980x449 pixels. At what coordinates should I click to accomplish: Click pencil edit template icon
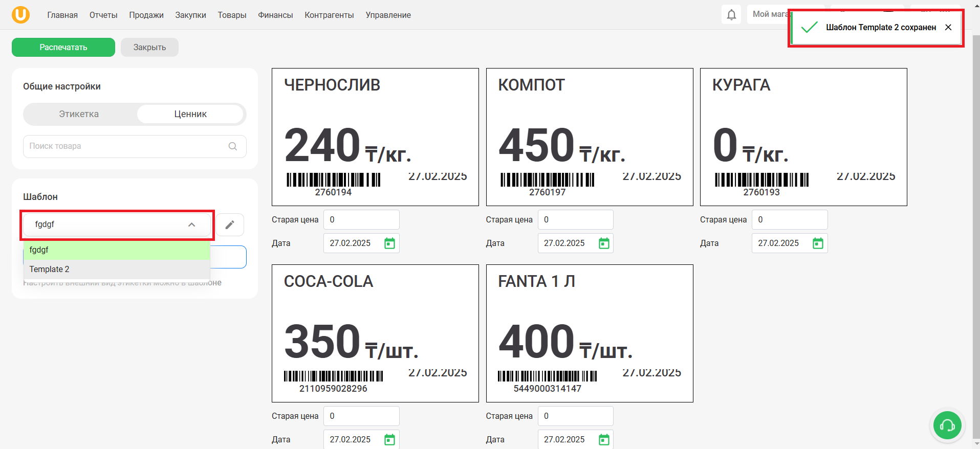coord(230,224)
